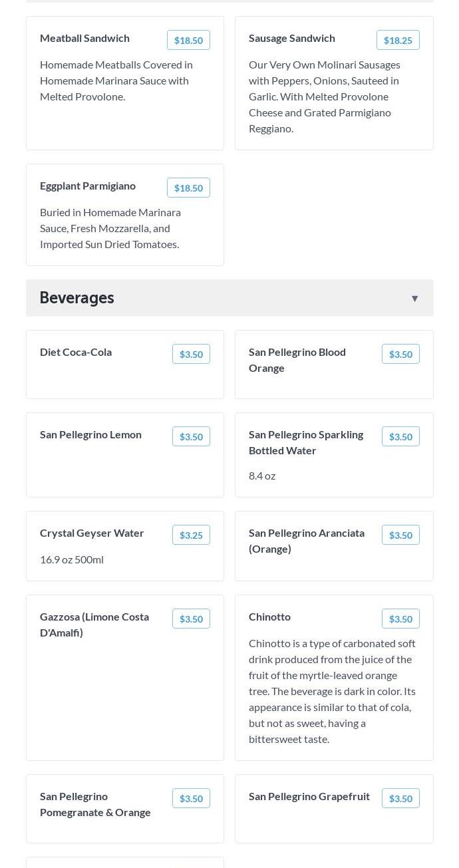The image size is (459, 868).
Task: Add Eggplant Parmigiano via its price tag
Action: [x=188, y=188]
